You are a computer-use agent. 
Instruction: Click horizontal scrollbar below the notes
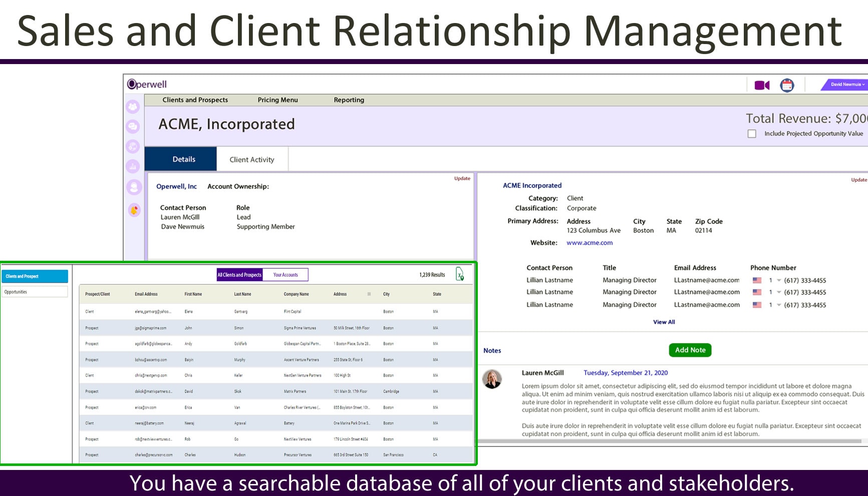670,441
